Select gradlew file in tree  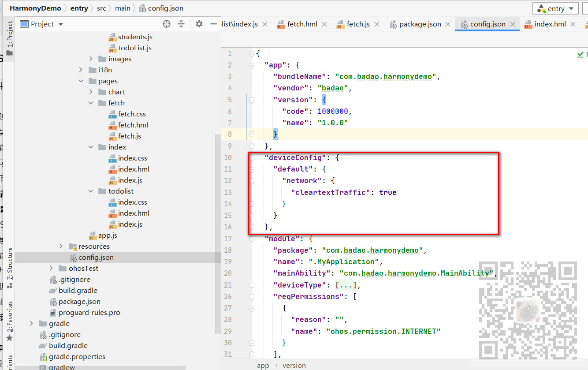(x=62, y=367)
